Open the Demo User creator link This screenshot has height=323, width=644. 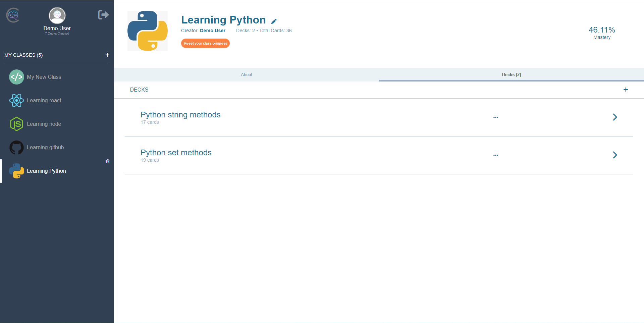(212, 31)
